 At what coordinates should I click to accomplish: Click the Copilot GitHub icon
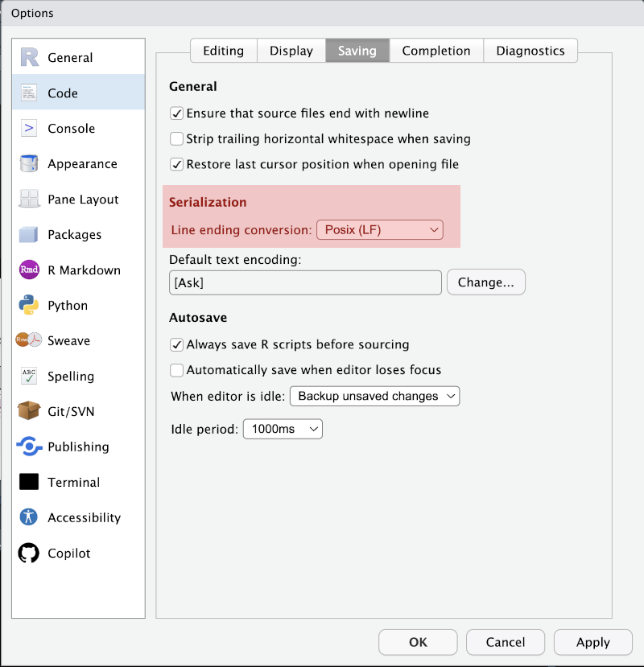(29, 554)
